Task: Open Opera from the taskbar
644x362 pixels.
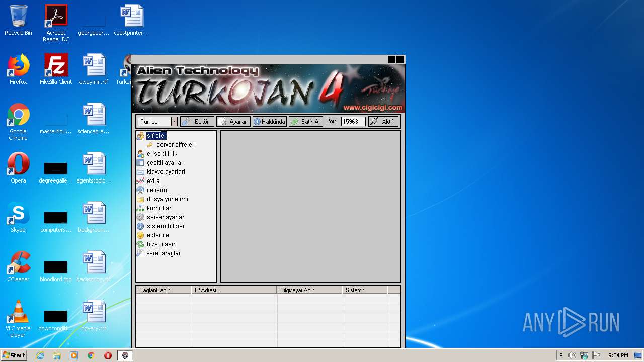Action: [108, 355]
